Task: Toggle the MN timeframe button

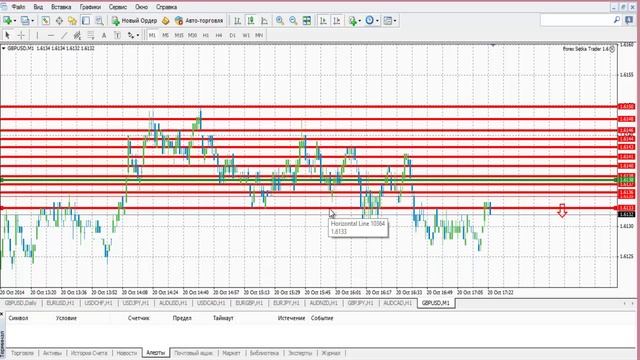Action: pyautogui.click(x=259, y=36)
